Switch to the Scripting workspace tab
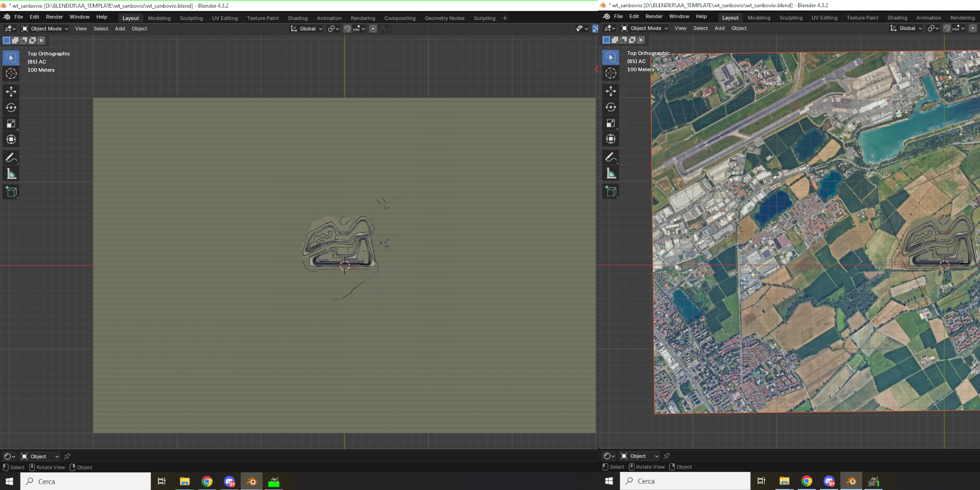This screenshot has height=490, width=980. coord(484,18)
